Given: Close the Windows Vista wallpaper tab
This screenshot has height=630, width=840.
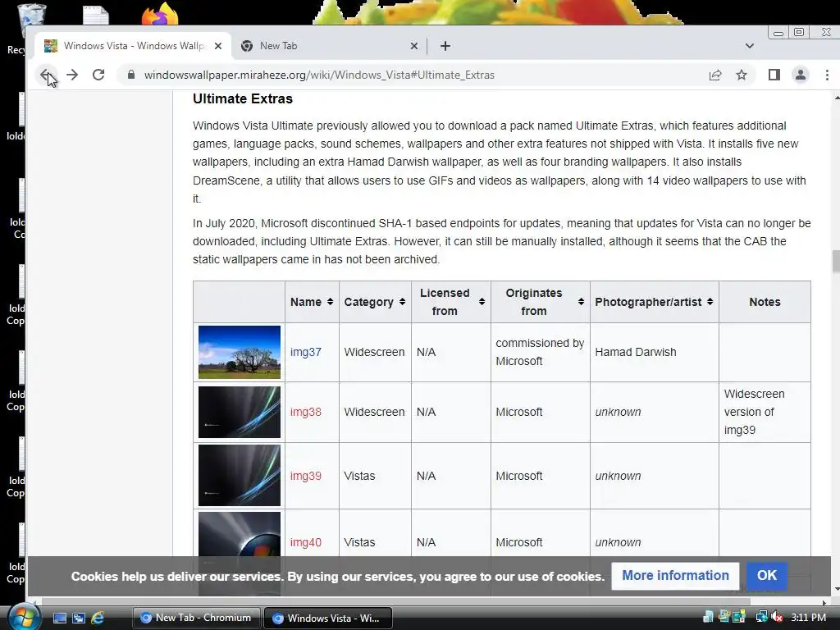Looking at the screenshot, I should click(218, 46).
